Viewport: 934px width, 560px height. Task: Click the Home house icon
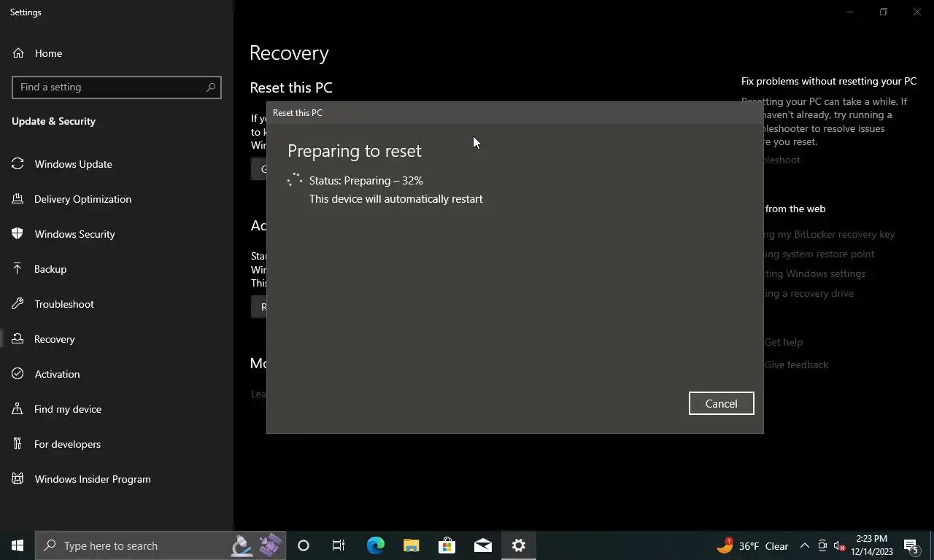point(18,53)
